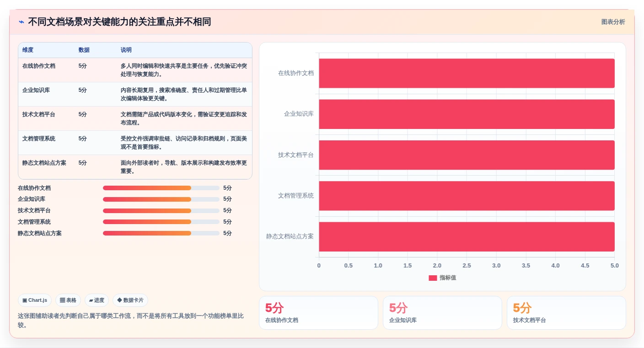This screenshot has height=348, width=644.
Task: Click the 图表分析 label in header
Action: tap(613, 22)
